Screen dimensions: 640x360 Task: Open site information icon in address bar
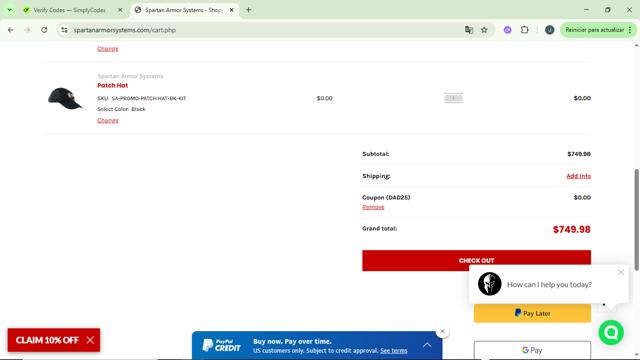(x=64, y=30)
